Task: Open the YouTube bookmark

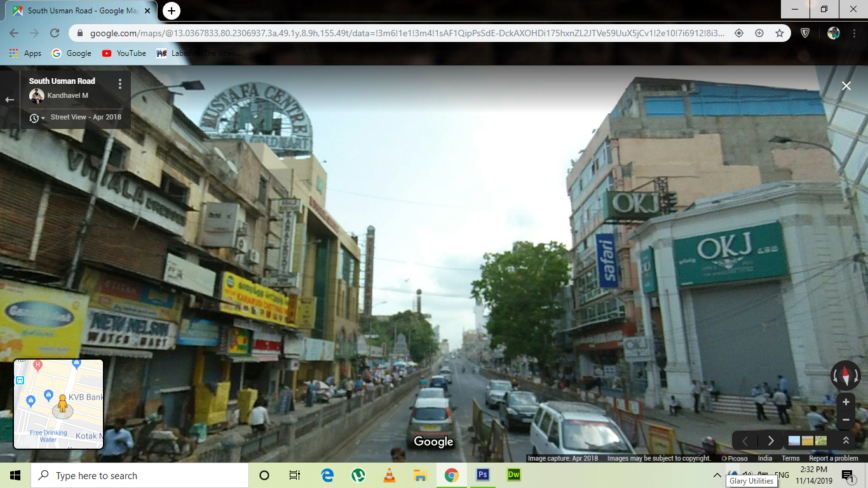Action: pos(124,53)
